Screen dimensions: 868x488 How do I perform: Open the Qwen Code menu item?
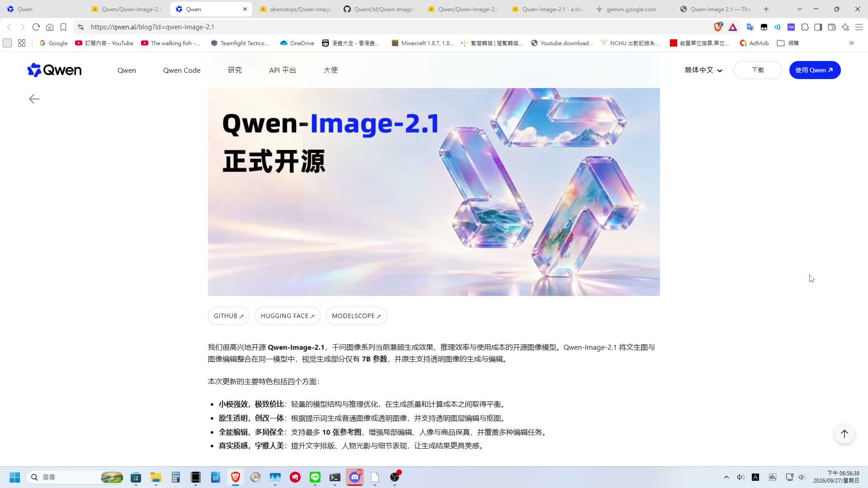point(182,70)
